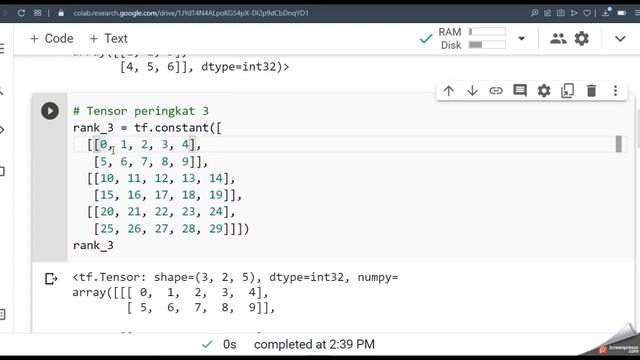Click the completed at 2:39 PM status

[314, 344]
